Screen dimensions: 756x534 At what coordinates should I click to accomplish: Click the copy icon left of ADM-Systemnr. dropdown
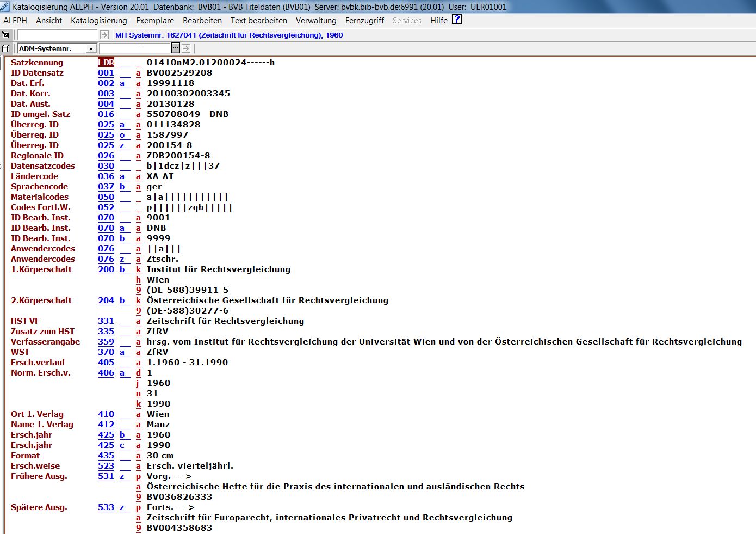6,48
